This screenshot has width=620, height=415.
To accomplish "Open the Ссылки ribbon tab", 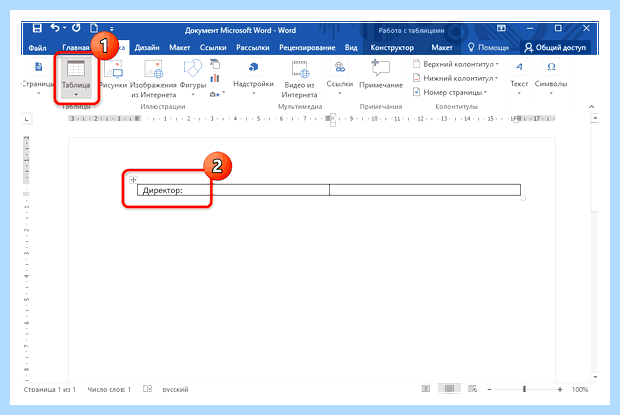I will (213, 48).
